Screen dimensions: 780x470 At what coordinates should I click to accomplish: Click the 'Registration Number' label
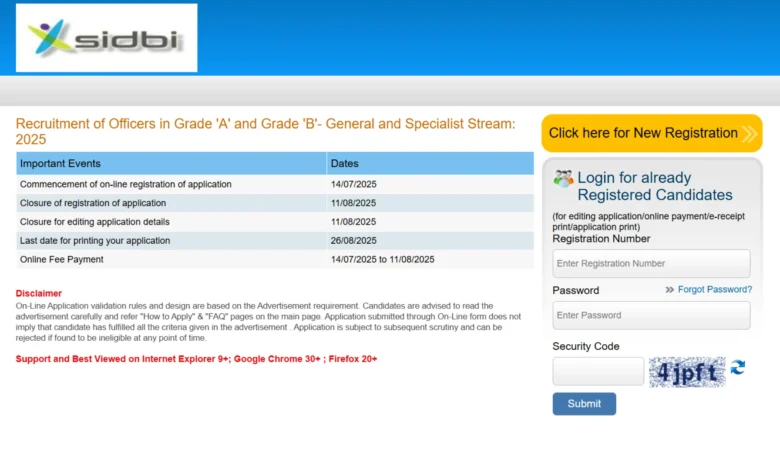coord(601,239)
